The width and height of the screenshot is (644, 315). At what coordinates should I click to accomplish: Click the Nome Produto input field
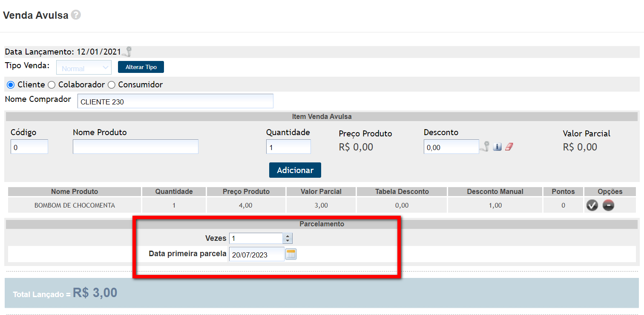[x=135, y=147]
